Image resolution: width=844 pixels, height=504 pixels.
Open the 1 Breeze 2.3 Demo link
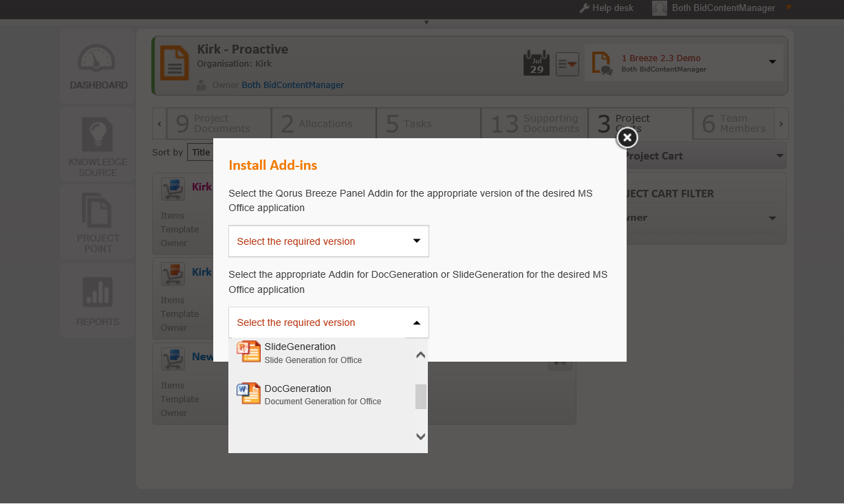(x=661, y=58)
